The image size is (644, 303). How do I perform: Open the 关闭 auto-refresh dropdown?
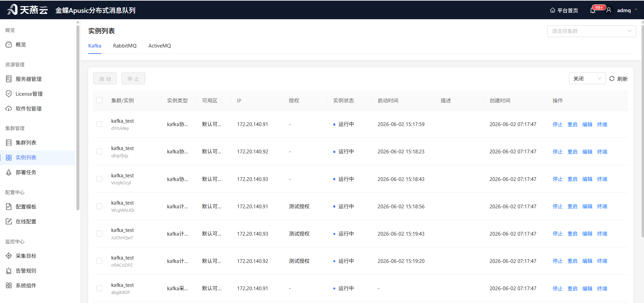(587, 79)
